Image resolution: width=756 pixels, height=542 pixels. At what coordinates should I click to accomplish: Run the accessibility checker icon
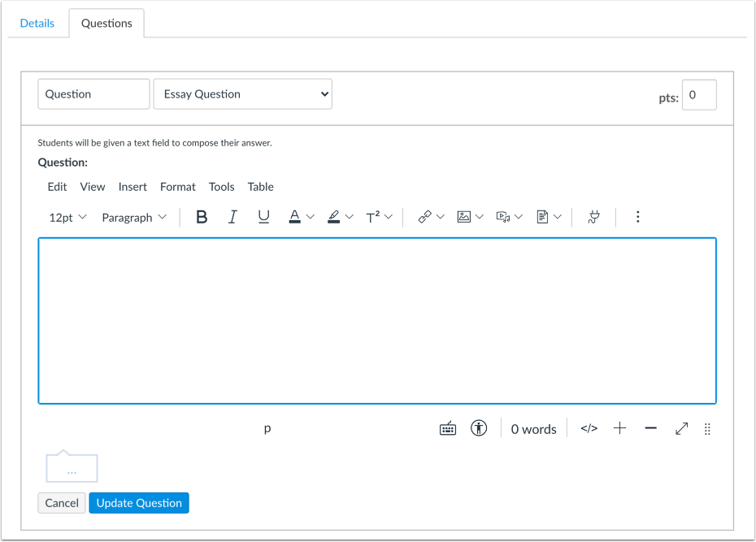tap(479, 428)
